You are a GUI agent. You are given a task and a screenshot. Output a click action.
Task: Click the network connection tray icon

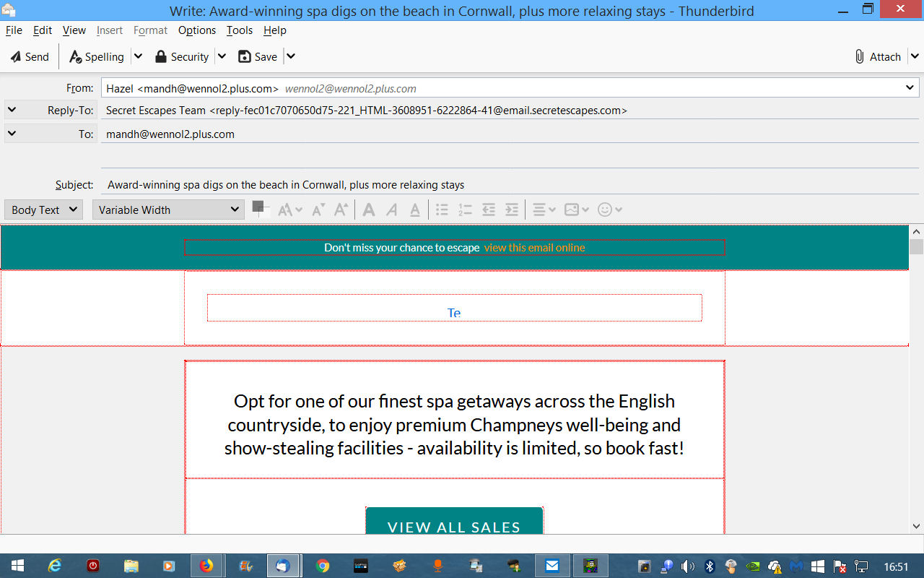(861, 566)
